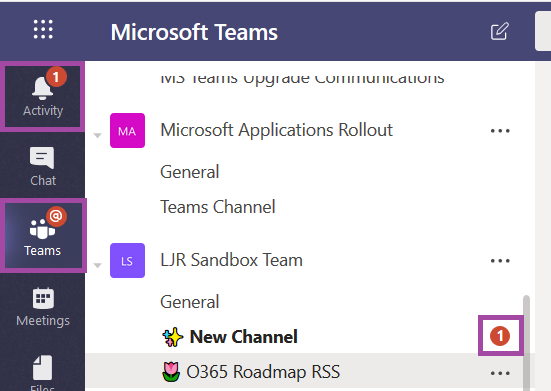Click the MA team avatar

point(127,130)
